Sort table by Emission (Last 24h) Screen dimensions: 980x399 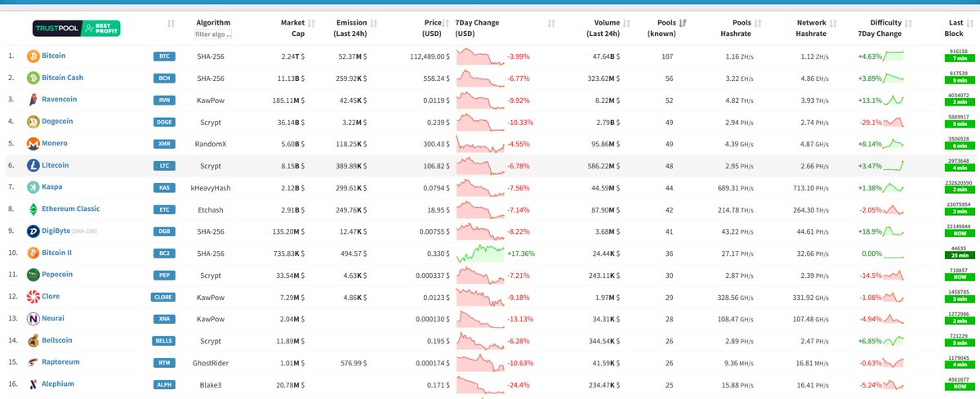(x=374, y=23)
